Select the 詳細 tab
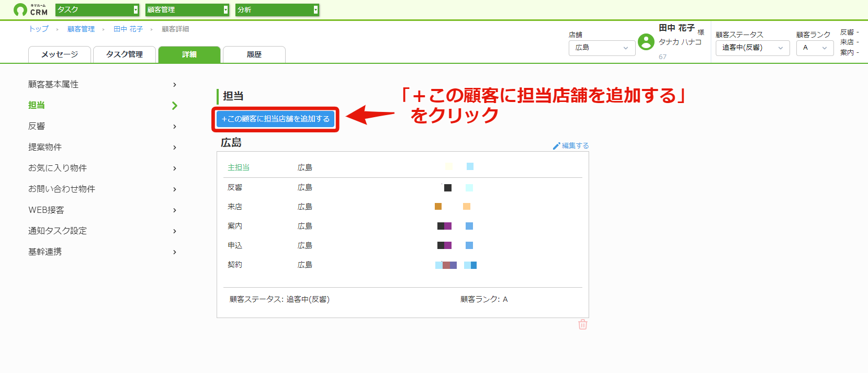The height and width of the screenshot is (373, 868). click(x=189, y=54)
